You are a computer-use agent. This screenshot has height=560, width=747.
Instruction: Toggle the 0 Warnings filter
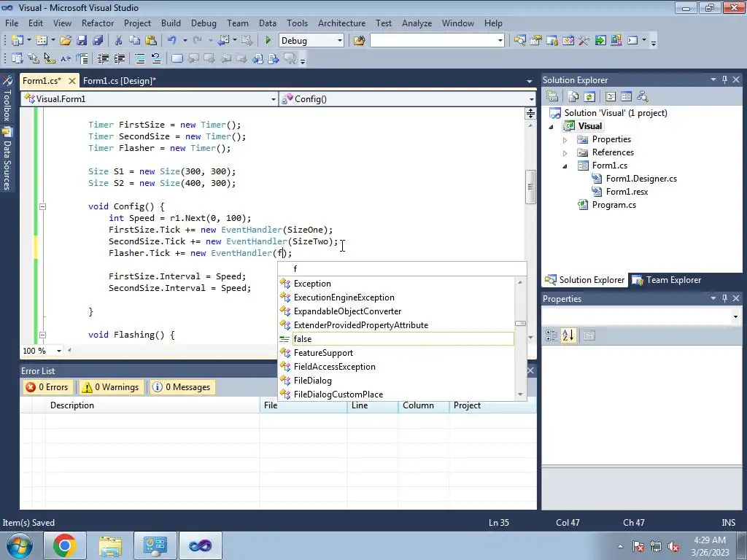(x=111, y=387)
